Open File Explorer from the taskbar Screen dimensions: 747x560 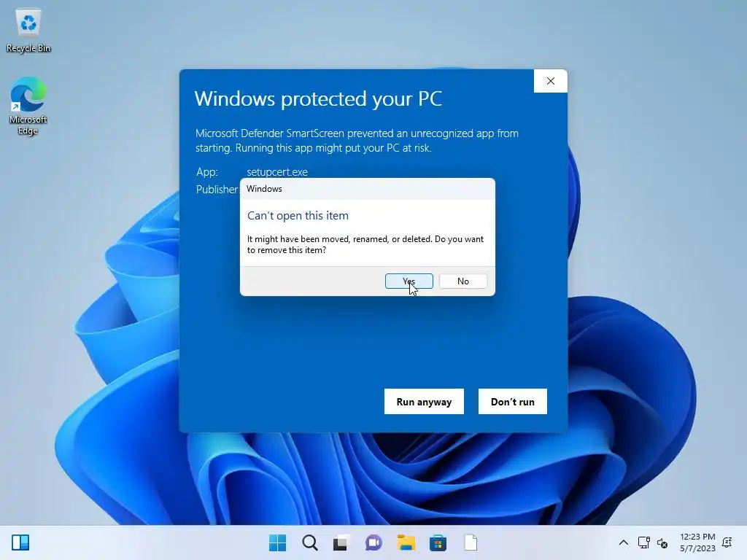click(406, 542)
